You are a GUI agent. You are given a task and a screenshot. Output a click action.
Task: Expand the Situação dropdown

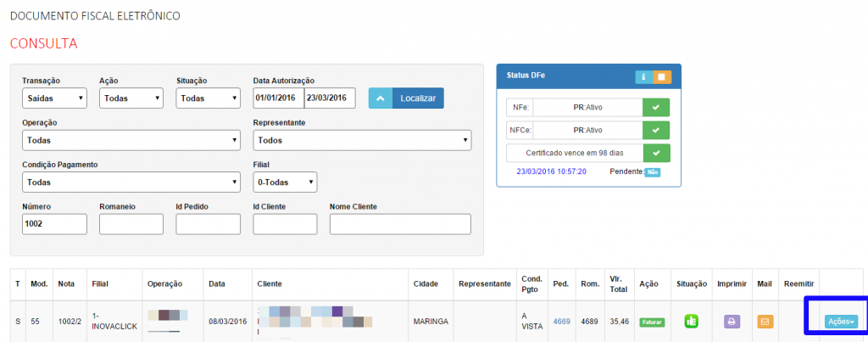(x=208, y=98)
